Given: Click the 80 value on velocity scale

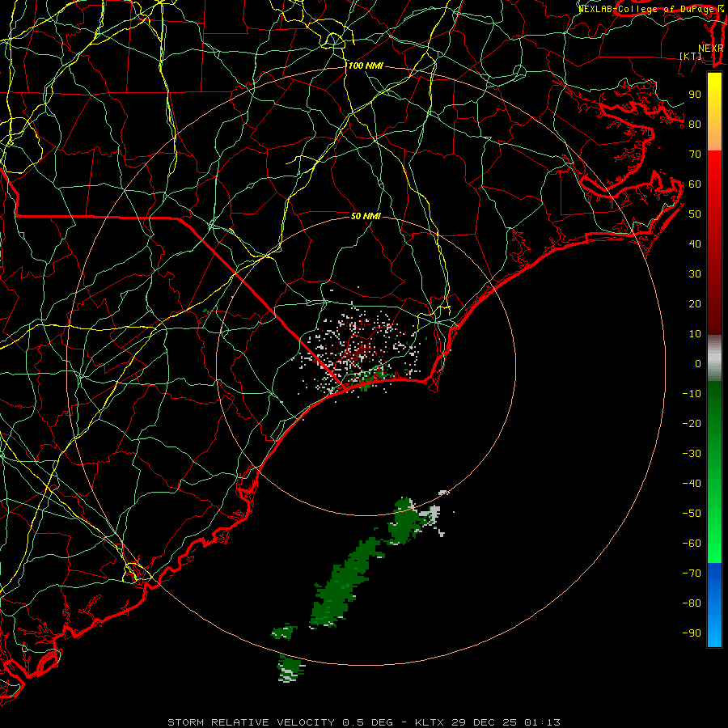Looking at the screenshot, I should pos(695,125).
